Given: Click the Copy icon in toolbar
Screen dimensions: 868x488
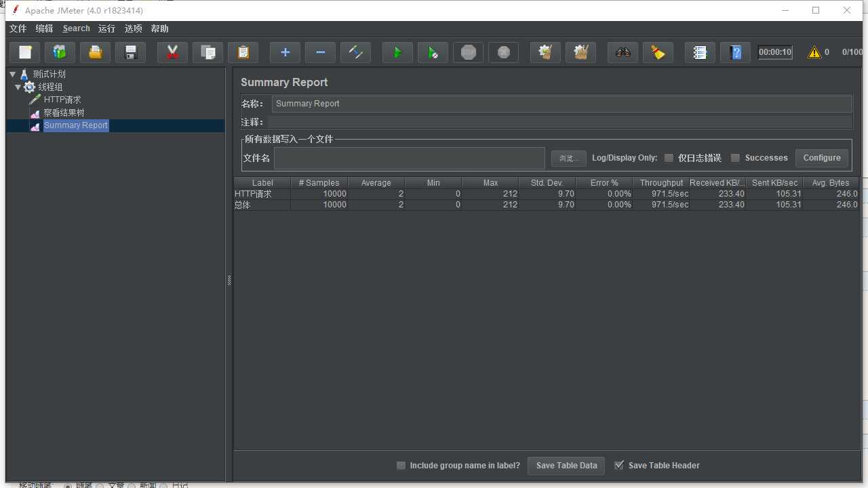Looking at the screenshot, I should click(208, 52).
